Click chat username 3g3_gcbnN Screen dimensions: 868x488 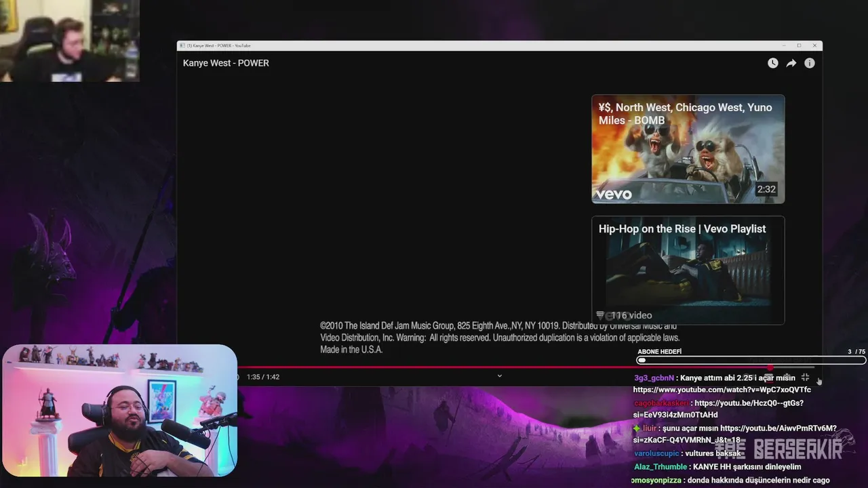point(654,378)
